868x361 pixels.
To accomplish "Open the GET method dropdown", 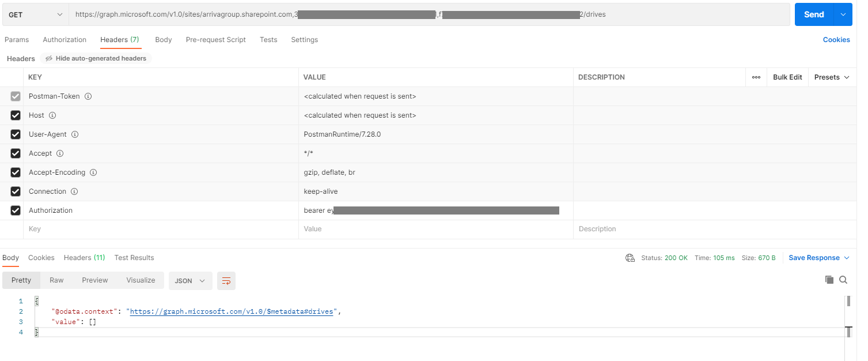I will click(x=36, y=14).
